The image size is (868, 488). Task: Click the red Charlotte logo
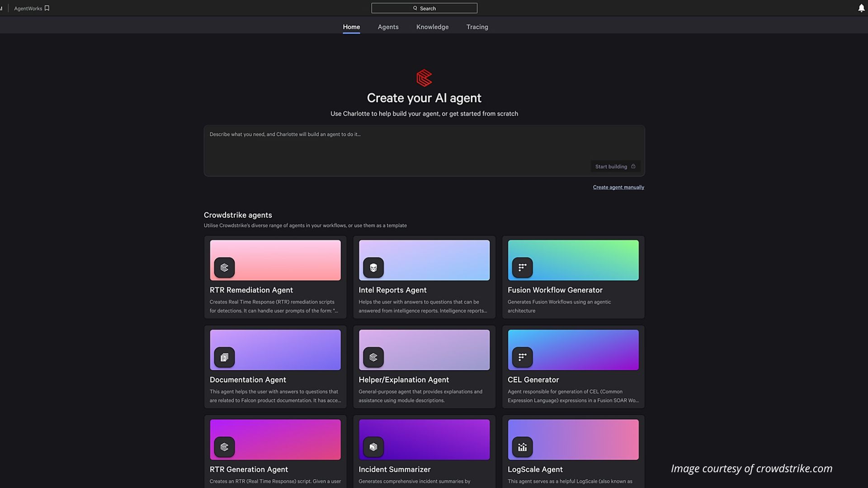tap(424, 78)
